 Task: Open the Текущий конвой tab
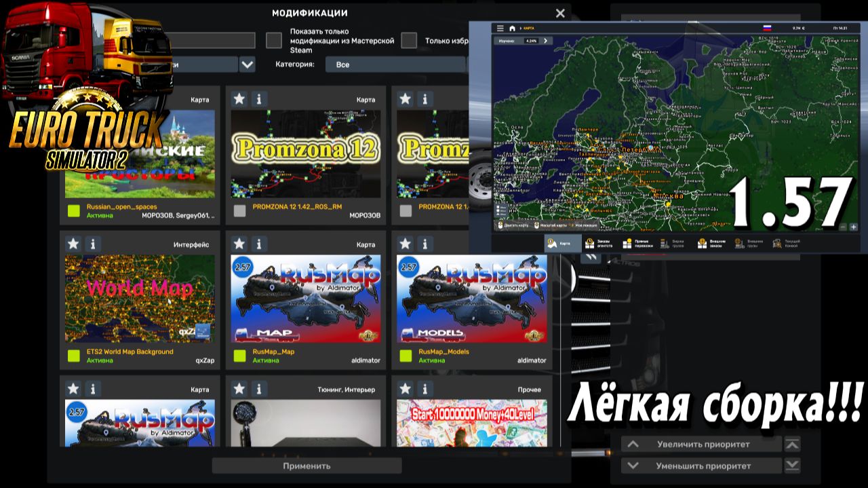tap(787, 243)
